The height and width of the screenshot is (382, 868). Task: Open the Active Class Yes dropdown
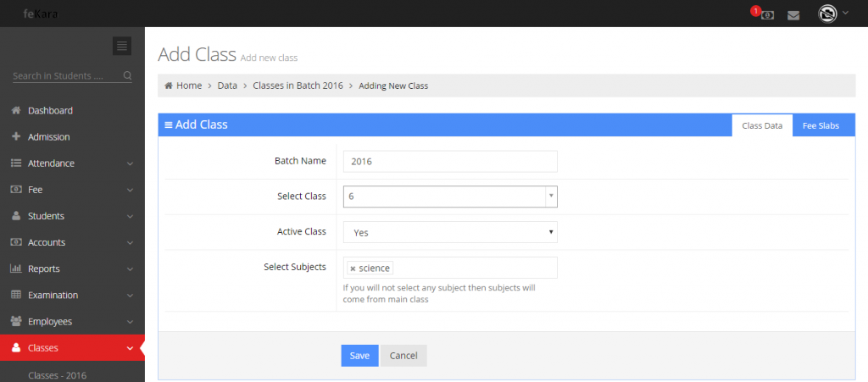(x=450, y=232)
